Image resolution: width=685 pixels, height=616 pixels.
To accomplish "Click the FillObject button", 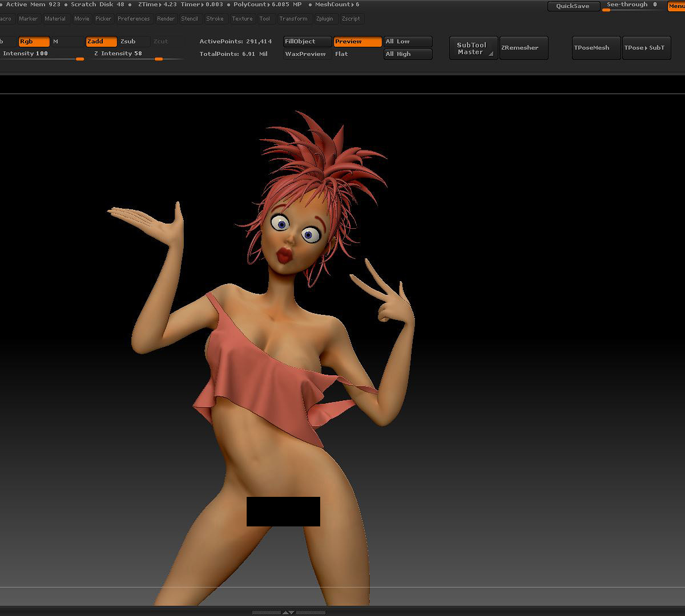I will click(x=308, y=42).
